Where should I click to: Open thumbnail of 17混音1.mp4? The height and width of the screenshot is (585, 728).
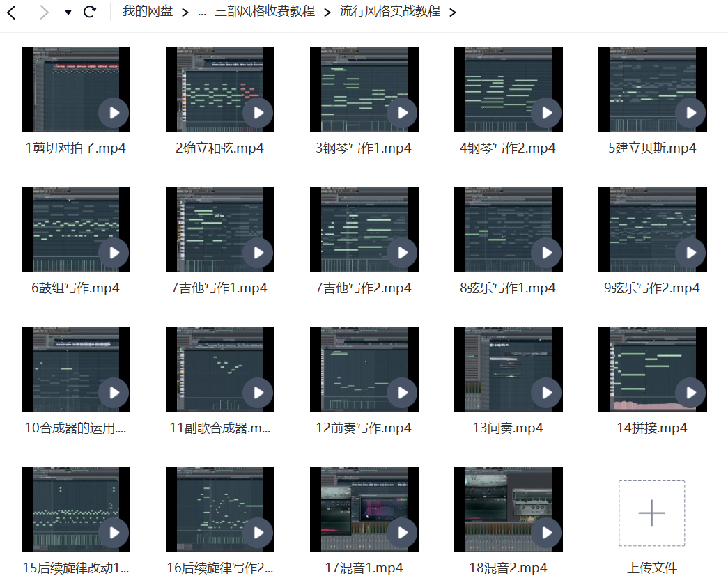[364, 509]
